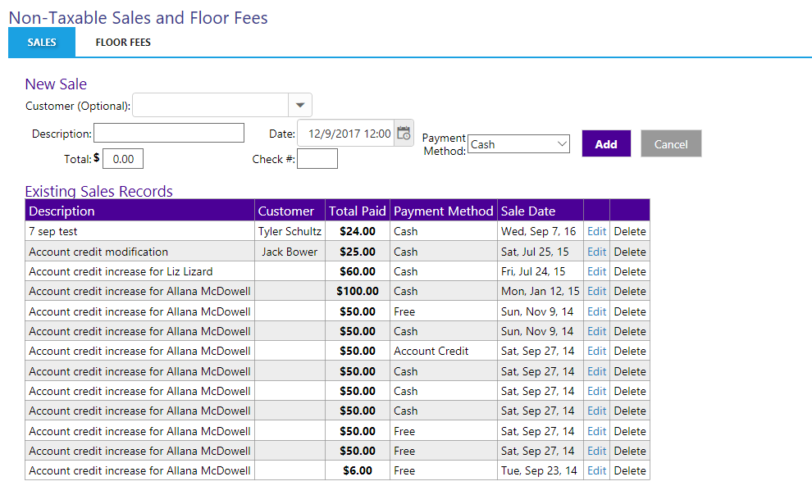Open the Payment Method dropdown
The image size is (812, 504).
(x=518, y=144)
